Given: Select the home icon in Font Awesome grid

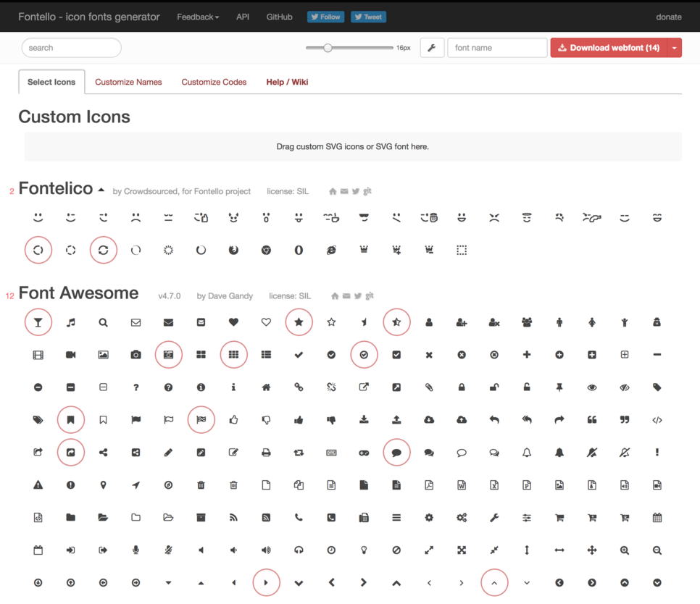Looking at the screenshot, I should pyautogui.click(x=266, y=387).
